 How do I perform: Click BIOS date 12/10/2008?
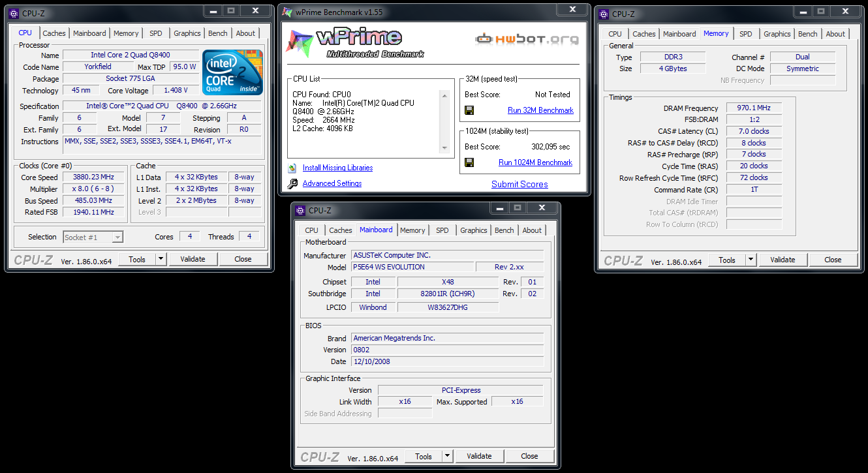tap(447, 361)
